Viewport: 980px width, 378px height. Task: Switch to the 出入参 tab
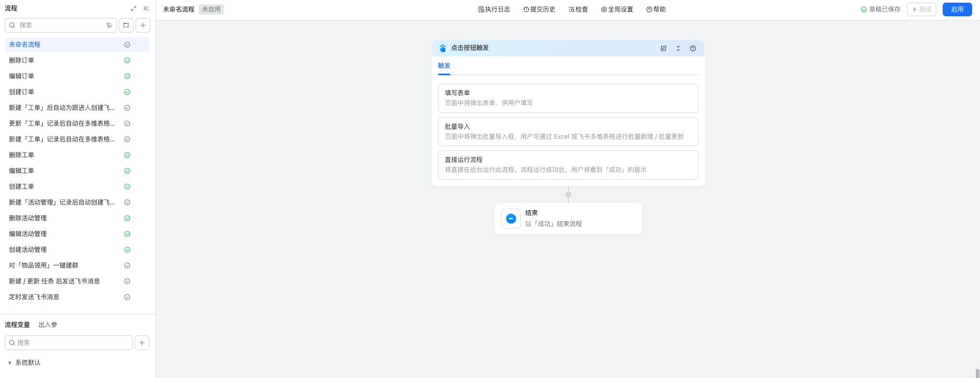point(48,325)
